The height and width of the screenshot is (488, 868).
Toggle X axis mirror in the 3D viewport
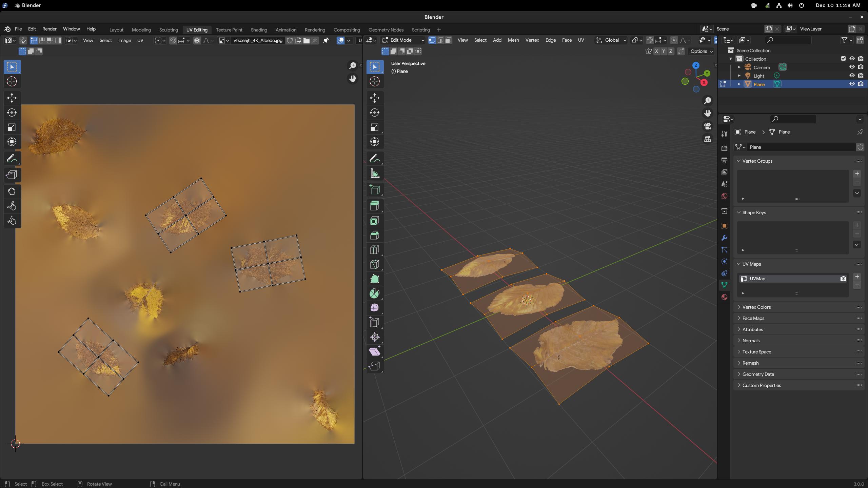656,51
